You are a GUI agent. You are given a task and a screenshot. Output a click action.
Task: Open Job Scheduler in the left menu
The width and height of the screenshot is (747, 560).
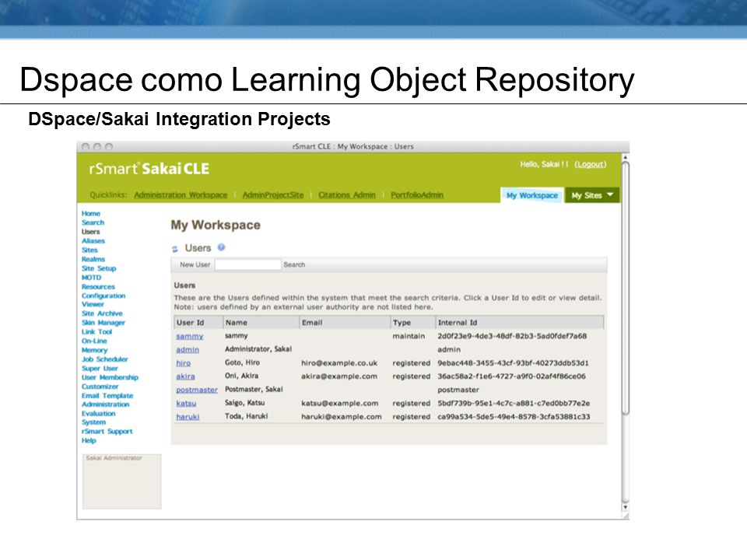click(105, 359)
